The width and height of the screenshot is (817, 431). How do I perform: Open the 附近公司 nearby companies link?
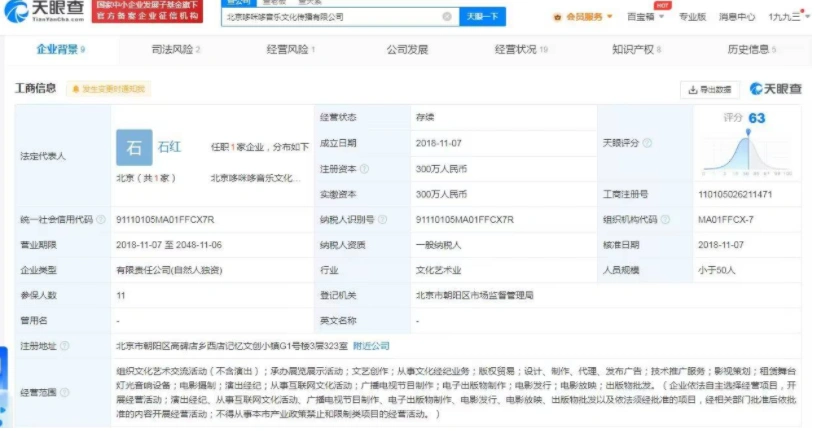tap(371, 346)
